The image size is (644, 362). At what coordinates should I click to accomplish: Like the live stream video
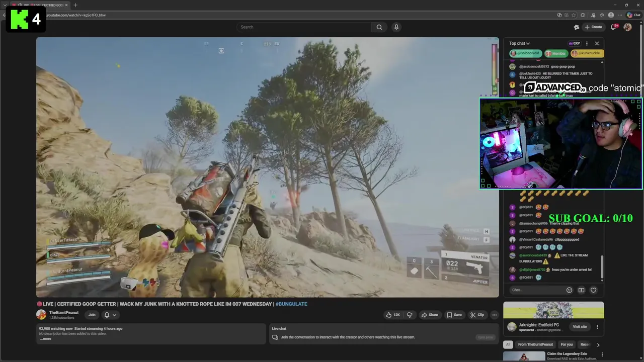tap(393, 315)
